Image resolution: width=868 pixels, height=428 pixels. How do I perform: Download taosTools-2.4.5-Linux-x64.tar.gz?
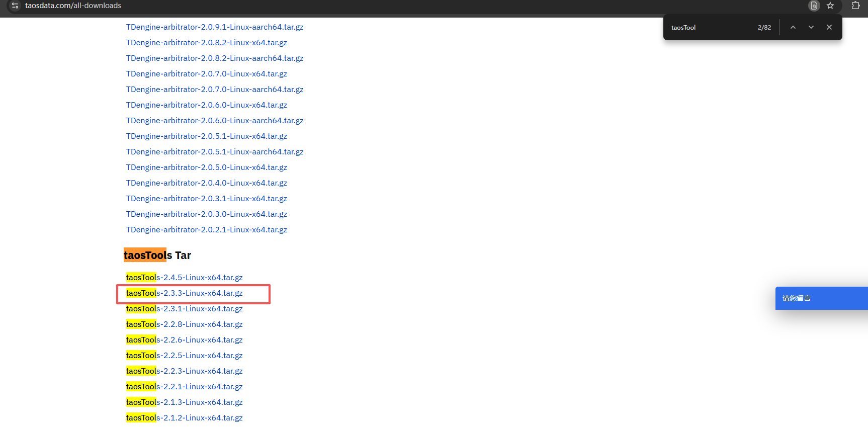pyautogui.click(x=184, y=278)
